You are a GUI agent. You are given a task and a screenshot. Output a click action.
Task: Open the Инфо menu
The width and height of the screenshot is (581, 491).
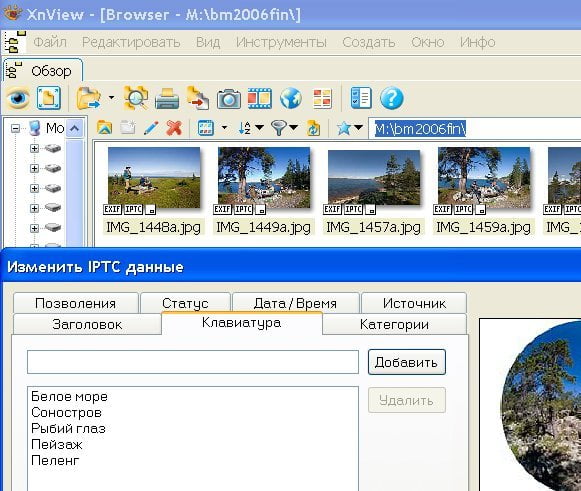tap(478, 42)
